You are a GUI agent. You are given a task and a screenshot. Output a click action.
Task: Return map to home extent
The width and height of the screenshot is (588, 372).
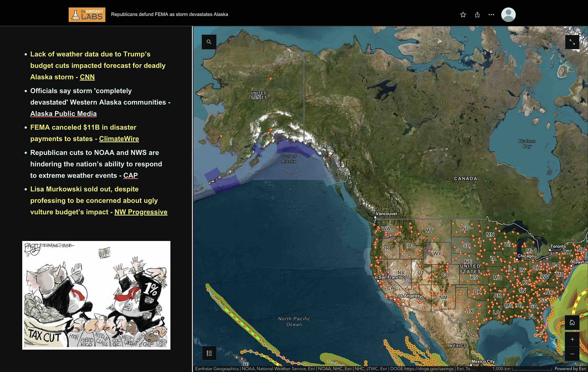pyautogui.click(x=572, y=323)
